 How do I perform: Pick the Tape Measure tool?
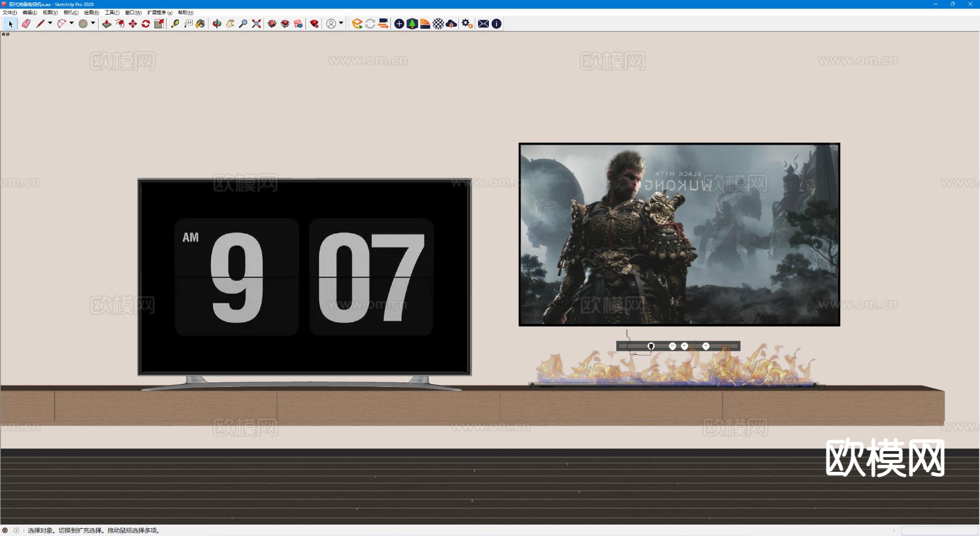(x=175, y=24)
